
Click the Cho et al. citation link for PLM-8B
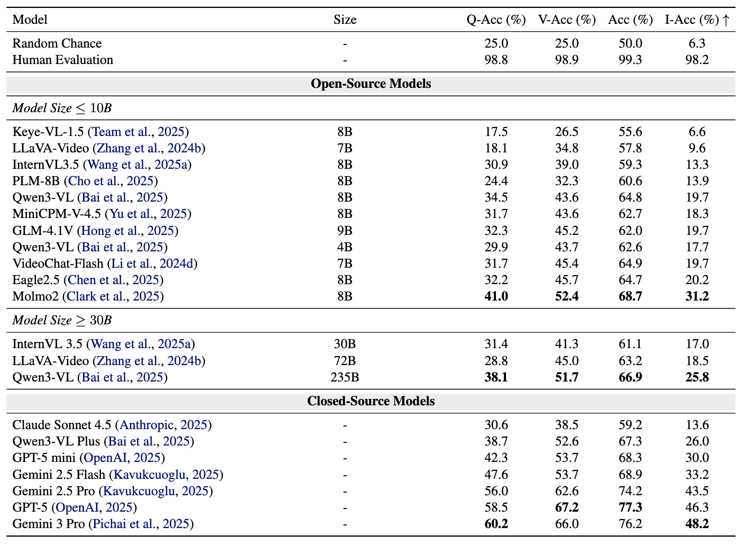tap(110, 181)
